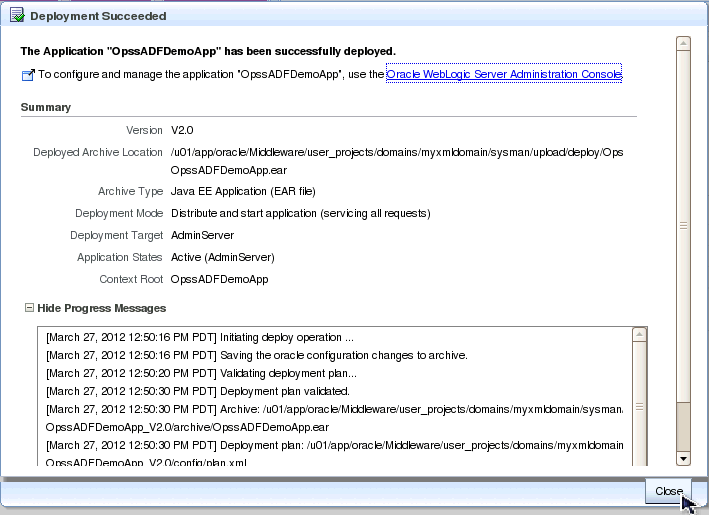Click the dialog scrollbar down arrow
Image resolution: width=709 pixels, height=515 pixels.
click(683, 458)
